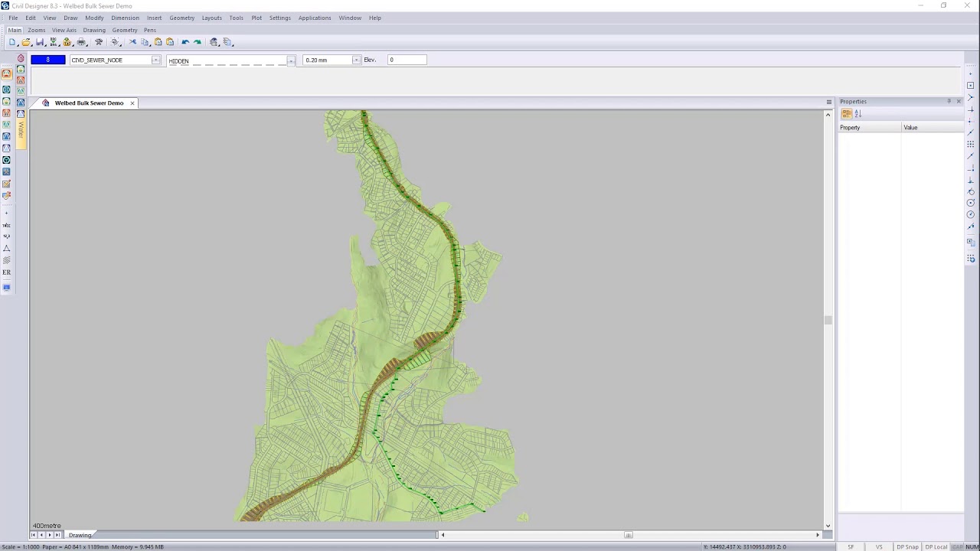The image size is (980, 551).
Task: Select the Welbed Bulk Sewer Demo document tab
Action: (x=89, y=103)
